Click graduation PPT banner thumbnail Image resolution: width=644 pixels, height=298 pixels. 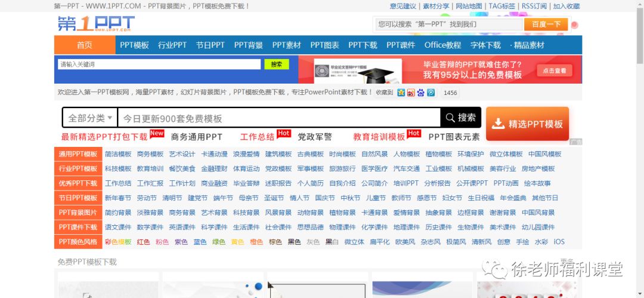pyautogui.click(x=358, y=71)
